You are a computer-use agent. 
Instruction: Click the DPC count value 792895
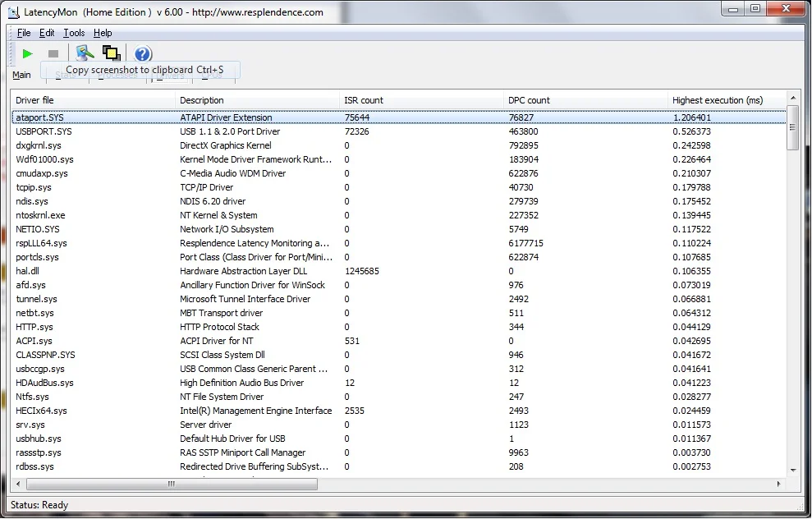point(523,145)
